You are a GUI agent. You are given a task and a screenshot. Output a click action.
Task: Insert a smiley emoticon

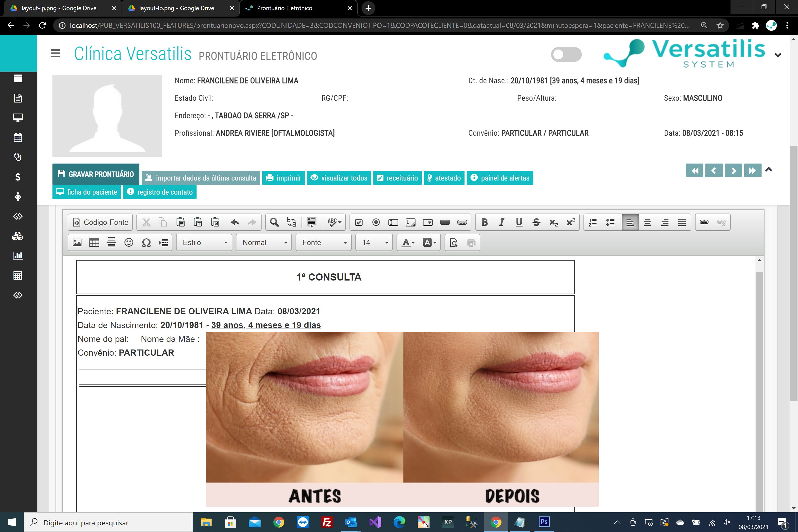click(129, 243)
